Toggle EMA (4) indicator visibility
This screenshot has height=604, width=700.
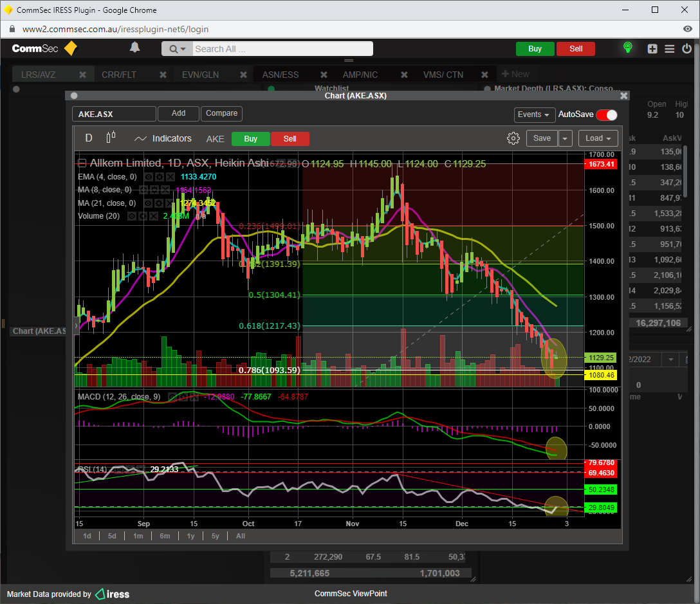pos(149,177)
